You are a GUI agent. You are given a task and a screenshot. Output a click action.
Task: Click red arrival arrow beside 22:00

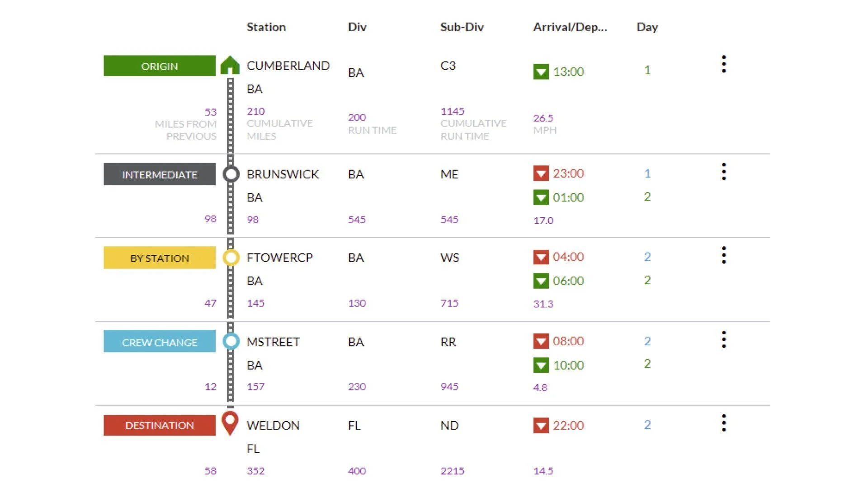pos(541,426)
